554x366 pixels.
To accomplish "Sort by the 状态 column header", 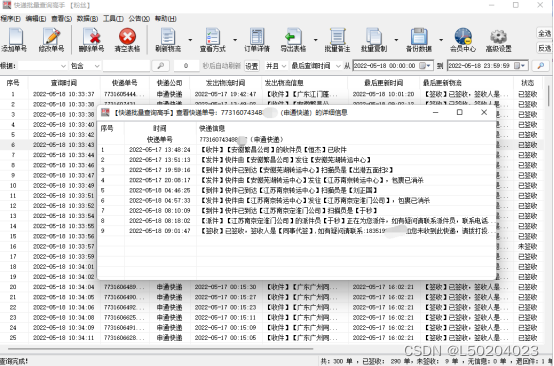I will [528, 83].
